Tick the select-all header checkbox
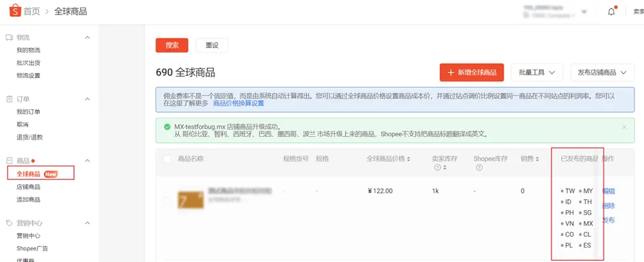The image size is (644, 262). click(167, 159)
